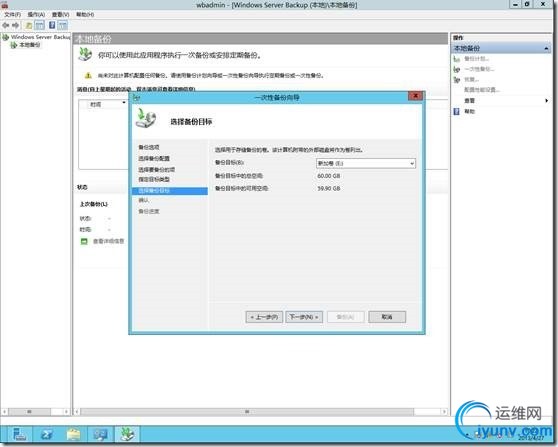The height and width of the screenshot is (447, 558).
Task: Click the 60.00 GB total space value
Action: point(329,176)
